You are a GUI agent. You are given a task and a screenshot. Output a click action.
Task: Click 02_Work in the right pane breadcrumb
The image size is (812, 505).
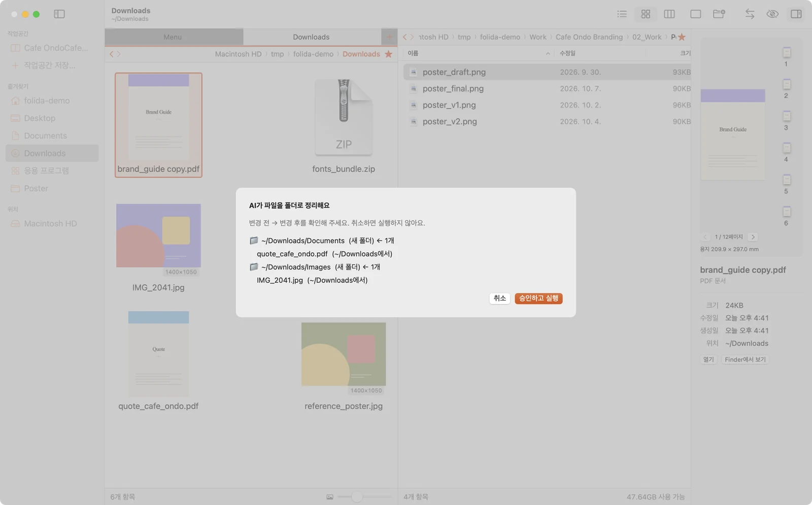coord(647,37)
